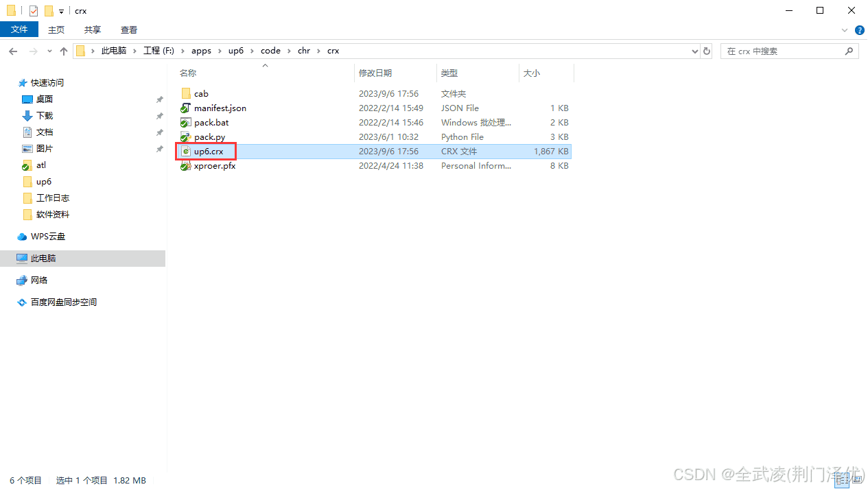Sort files by 修改日期 column header
Image resolution: width=868 pixels, height=489 pixels.
(375, 73)
